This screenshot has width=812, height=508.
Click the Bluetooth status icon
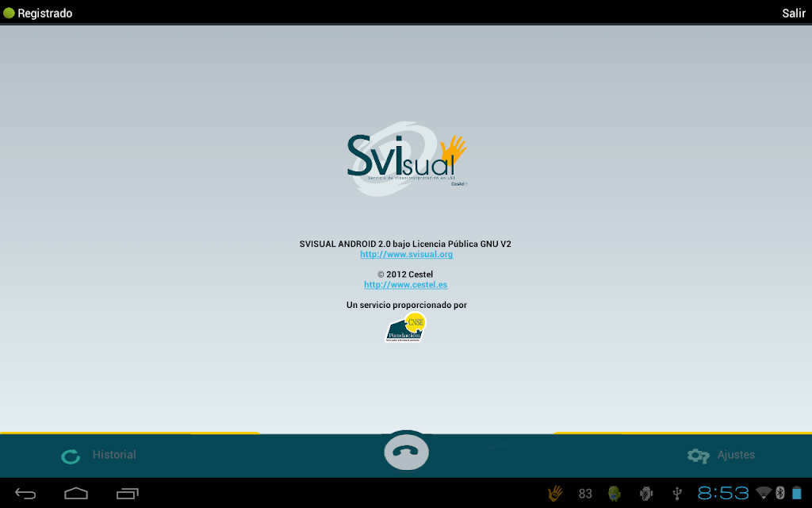(780, 493)
